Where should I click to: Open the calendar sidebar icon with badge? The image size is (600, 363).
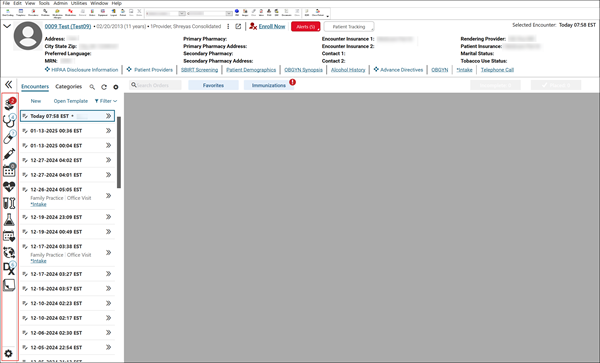(9, 170)
